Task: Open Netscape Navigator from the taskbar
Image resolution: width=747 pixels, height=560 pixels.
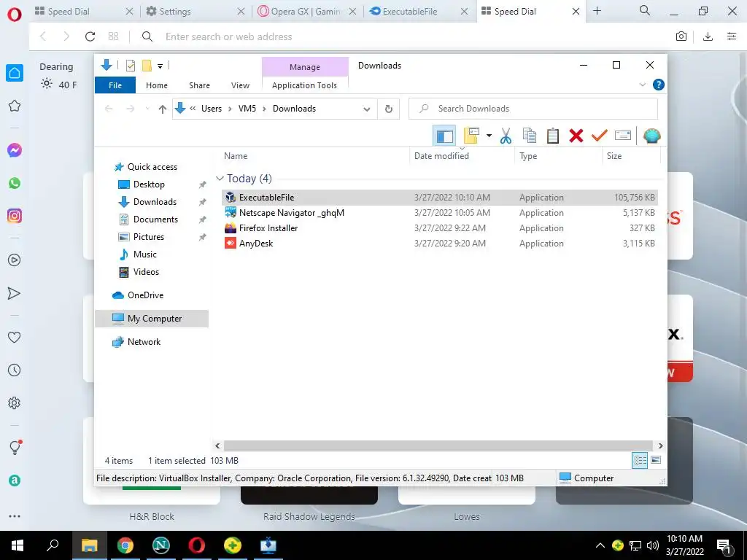Action: click(161, 545)
